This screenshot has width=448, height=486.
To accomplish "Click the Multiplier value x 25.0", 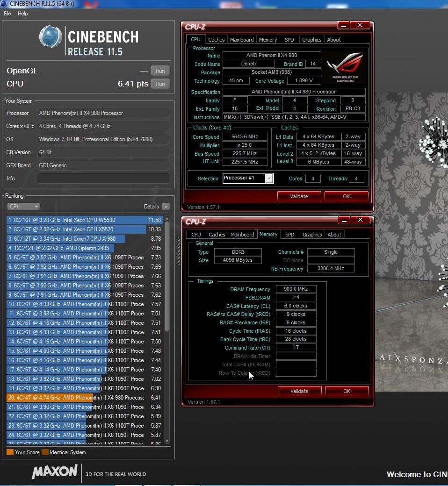I will point(245,145).
